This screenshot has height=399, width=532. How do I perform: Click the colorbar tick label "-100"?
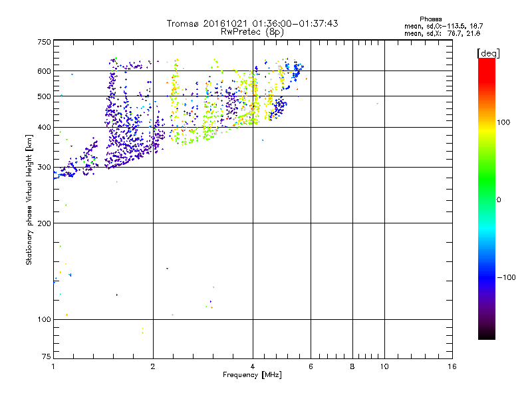pyautogui.click(x=507, y=277)
